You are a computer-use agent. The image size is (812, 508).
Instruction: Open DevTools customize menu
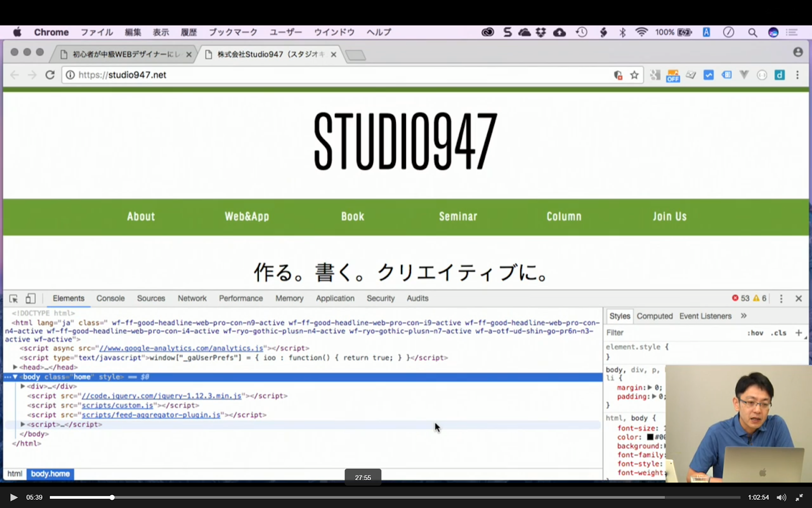point(781,299)
